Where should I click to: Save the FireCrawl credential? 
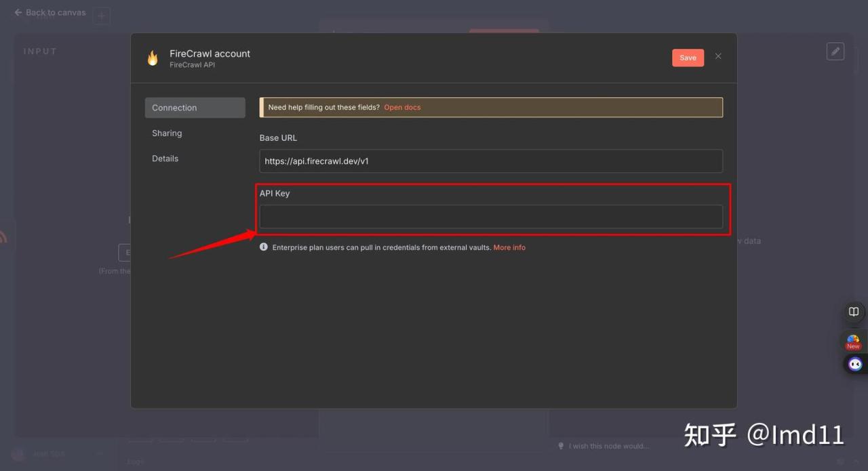688,58
